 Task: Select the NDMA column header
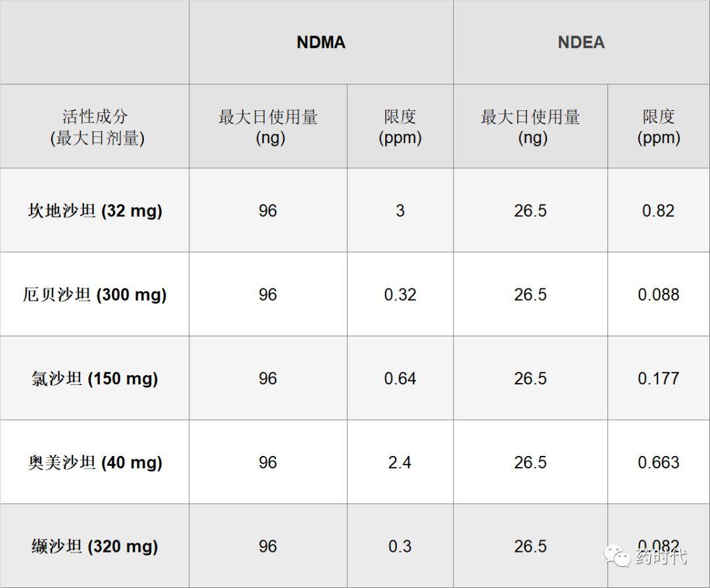pos(321,42)
